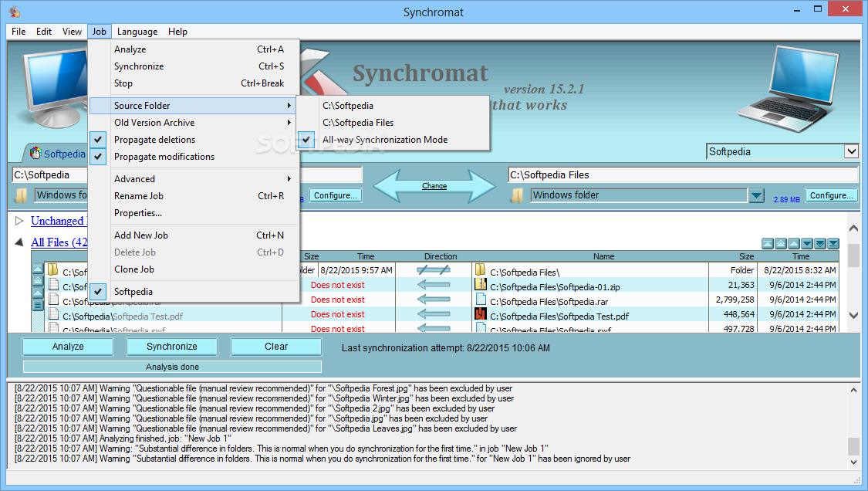
Task: Click the All Files link
Action: pos(59,242)
